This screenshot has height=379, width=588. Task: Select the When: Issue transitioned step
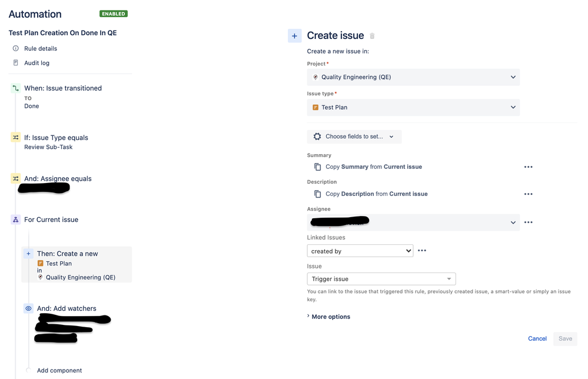click(x=62, y=88)
